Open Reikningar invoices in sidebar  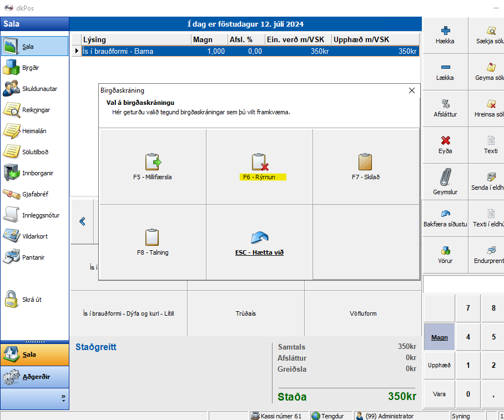pos(34,110)
